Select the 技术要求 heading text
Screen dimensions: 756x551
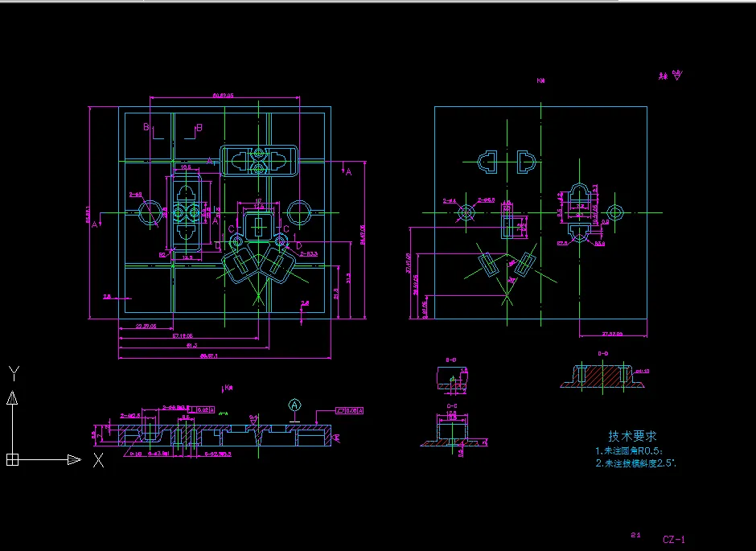click(632, 436)
